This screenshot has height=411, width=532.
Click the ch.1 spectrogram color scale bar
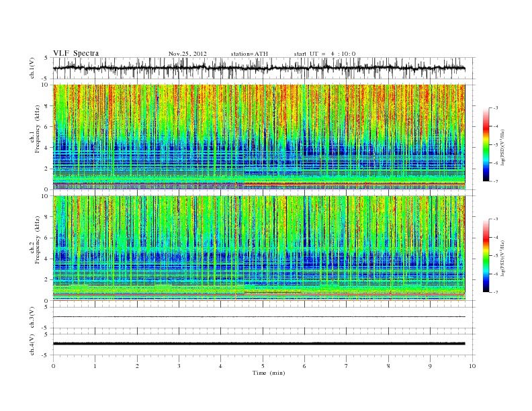coord(486,144)
